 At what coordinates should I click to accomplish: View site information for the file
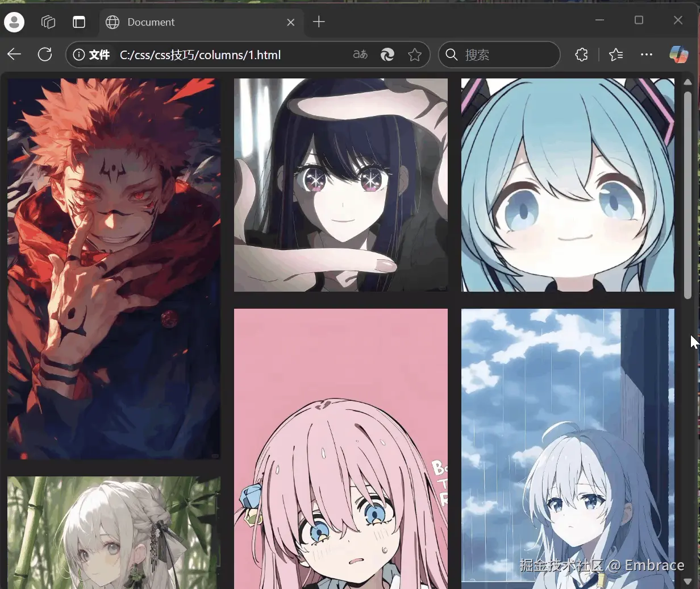click(91, 55)
